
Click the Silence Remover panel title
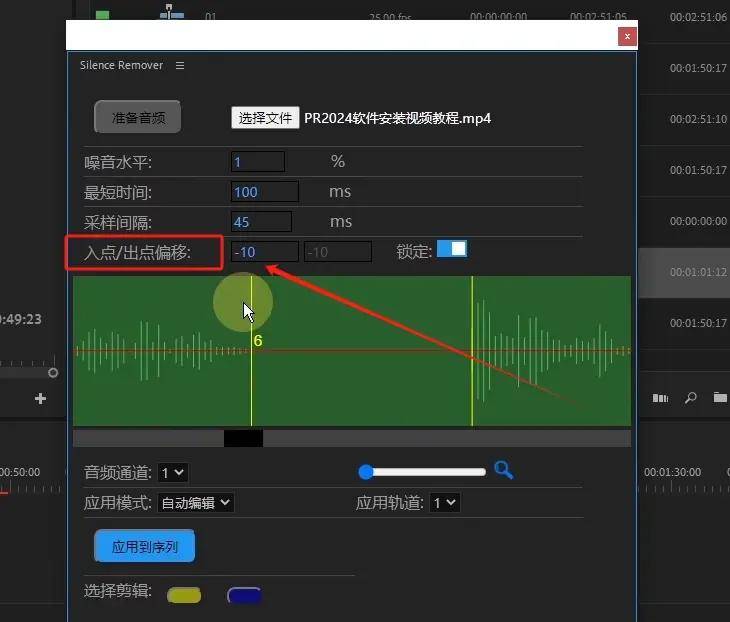[122, 65]
